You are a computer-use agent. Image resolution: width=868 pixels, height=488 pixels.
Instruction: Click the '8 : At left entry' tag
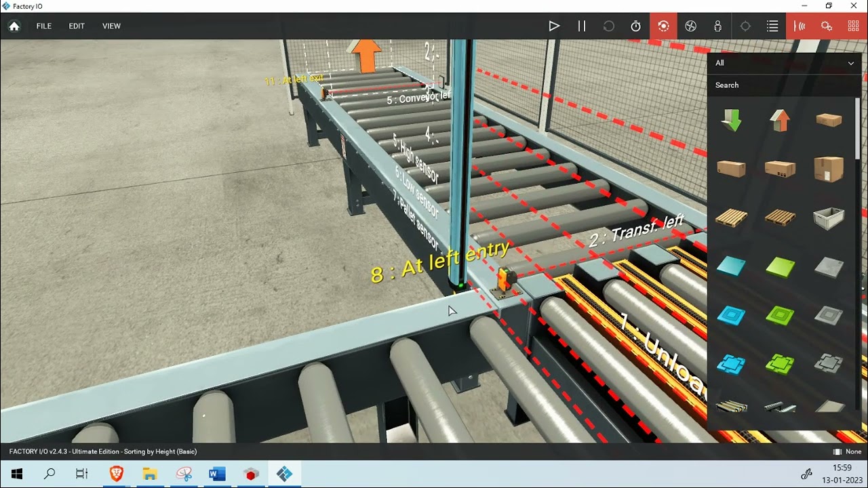coord(440,262)
